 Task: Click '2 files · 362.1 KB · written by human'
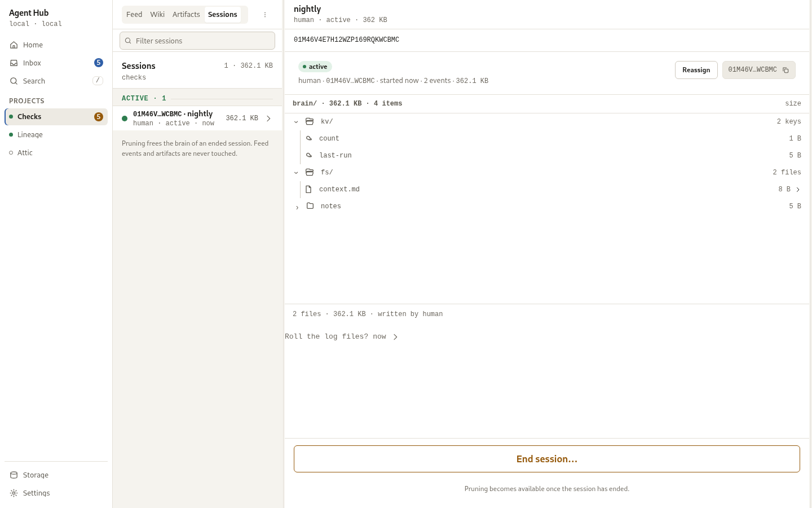tap(368, 314)
